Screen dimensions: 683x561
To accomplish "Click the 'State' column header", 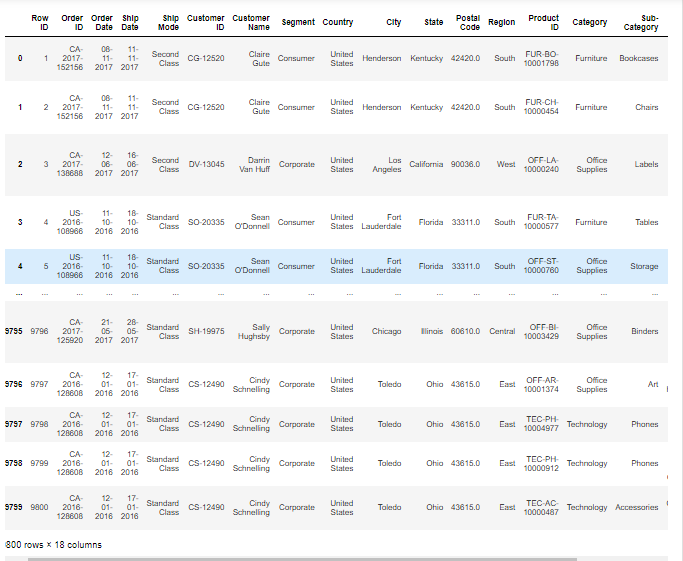I will tap(433, 22).
